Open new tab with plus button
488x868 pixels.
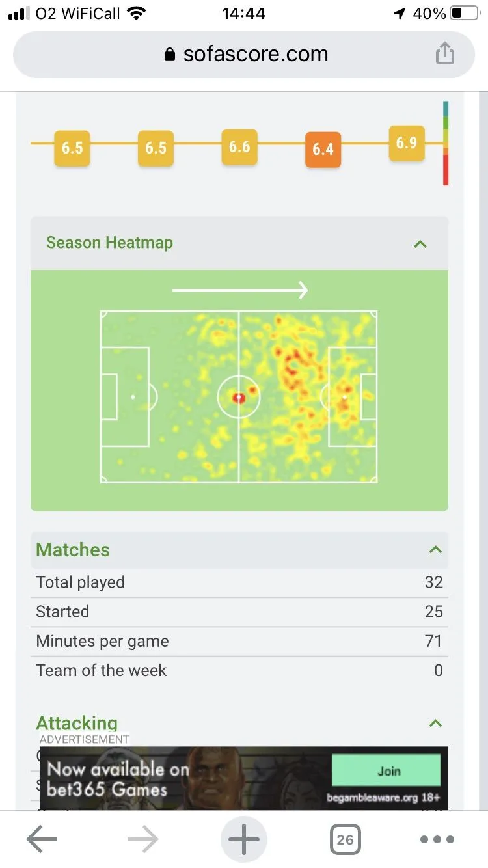(x=244, y=839)
